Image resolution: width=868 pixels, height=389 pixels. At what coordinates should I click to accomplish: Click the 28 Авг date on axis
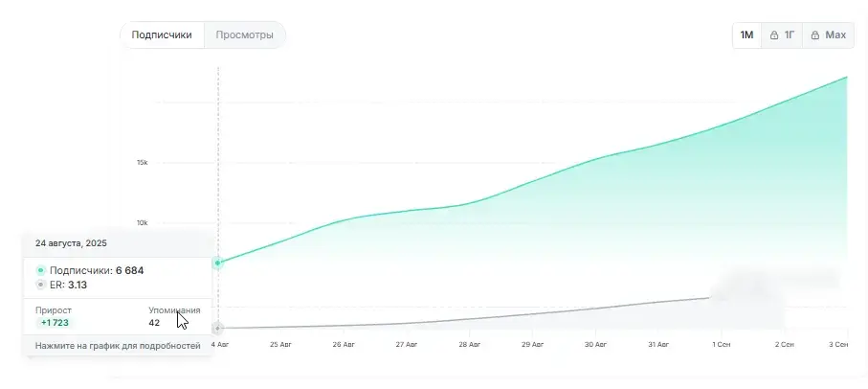point(469,345)
